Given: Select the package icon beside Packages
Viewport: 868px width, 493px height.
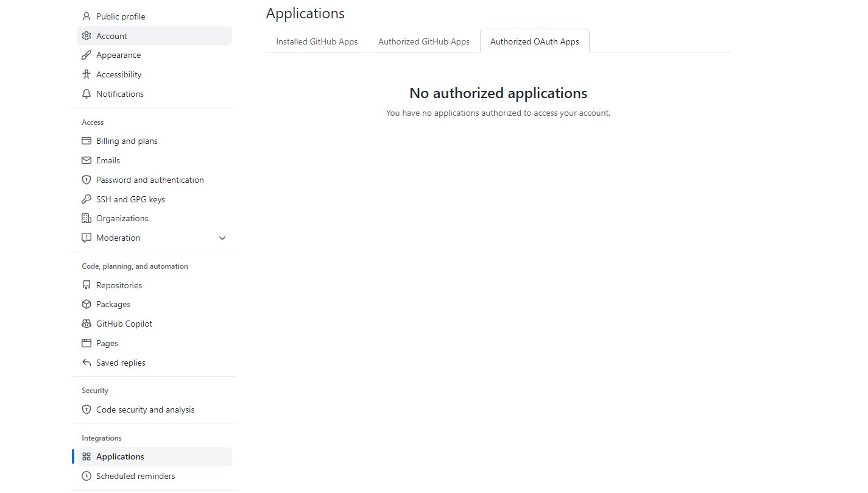Looking at the screenshot, I should (86, 303).
